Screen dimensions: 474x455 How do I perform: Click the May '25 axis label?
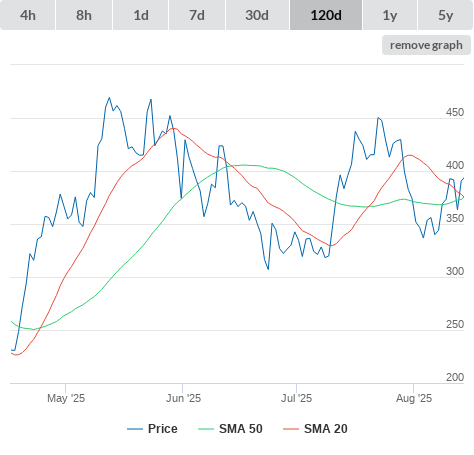coord(66,398)
